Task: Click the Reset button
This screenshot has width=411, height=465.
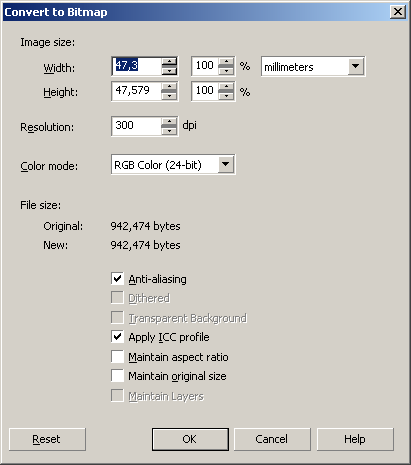Action: coord(47,439)
